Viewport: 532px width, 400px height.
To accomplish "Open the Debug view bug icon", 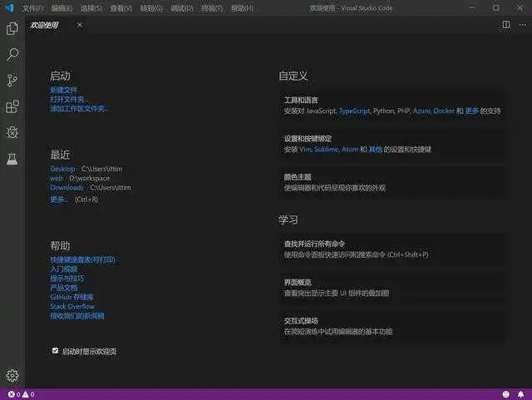I will [x=12, y=132].
